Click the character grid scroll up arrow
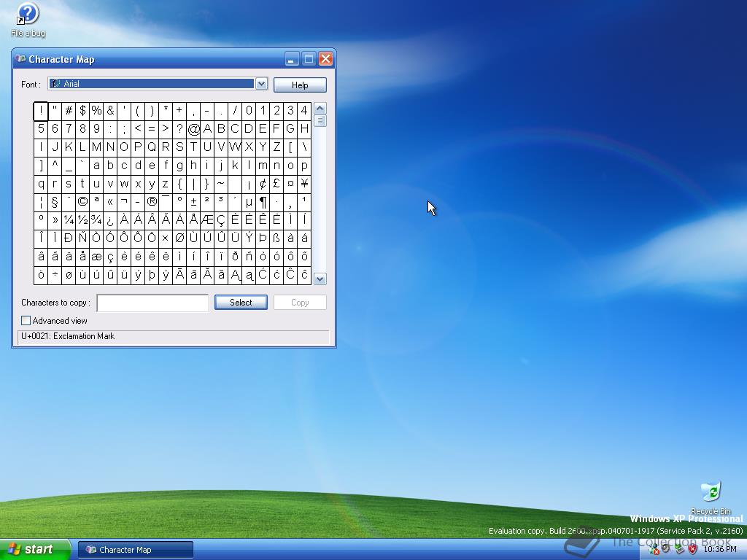This screenshot has height=560, width=747. click(320, 108)
